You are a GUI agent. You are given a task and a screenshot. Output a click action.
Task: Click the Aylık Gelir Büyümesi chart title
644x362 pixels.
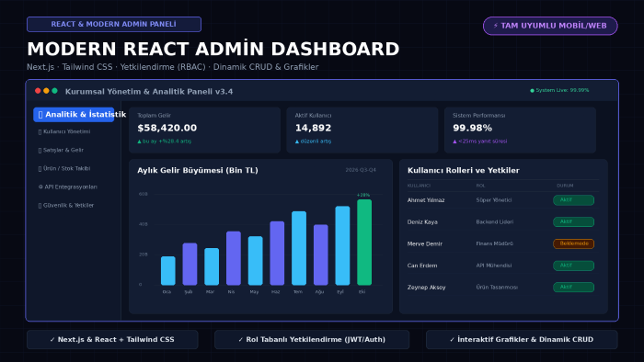198,170
